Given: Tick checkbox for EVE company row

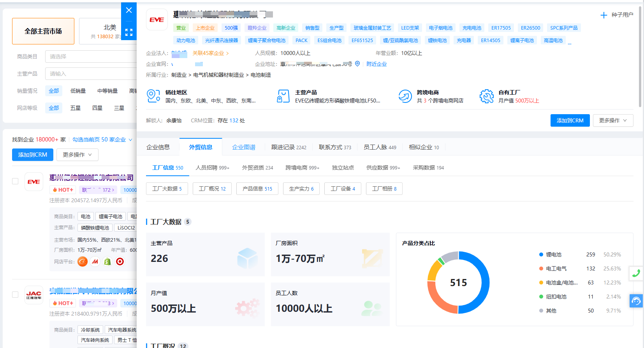Looking at the screenshot, I should [x=15, y=181].
